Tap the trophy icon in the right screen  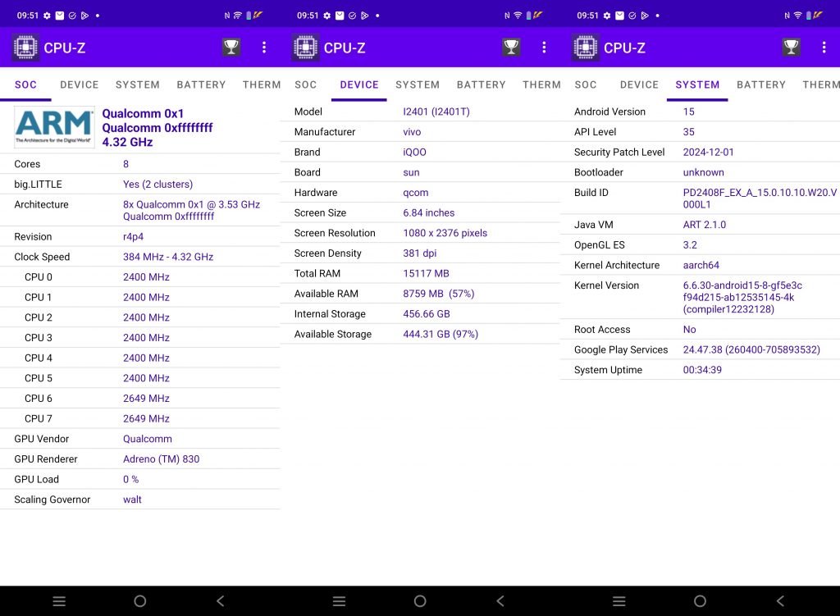[792, 47]
